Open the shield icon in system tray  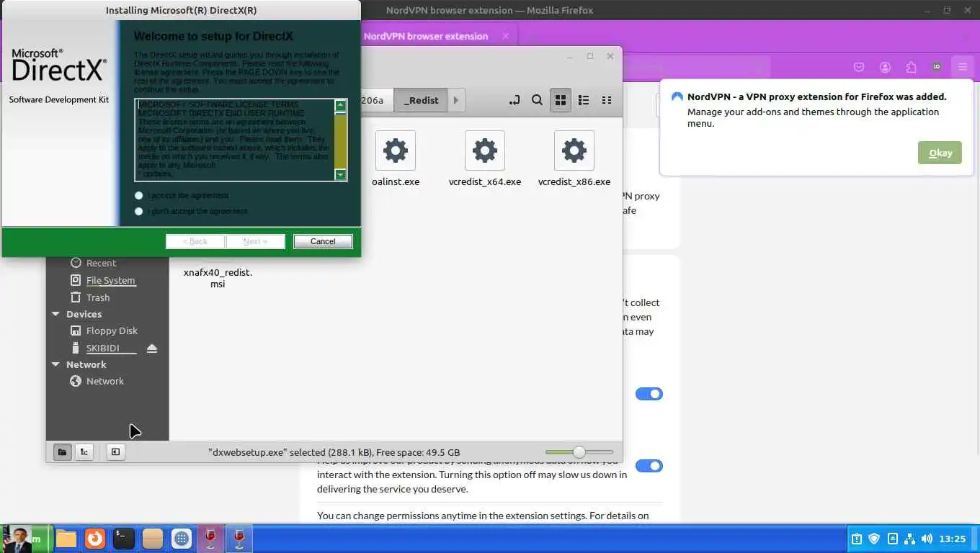pyautogui.click(x=874, y=539)
